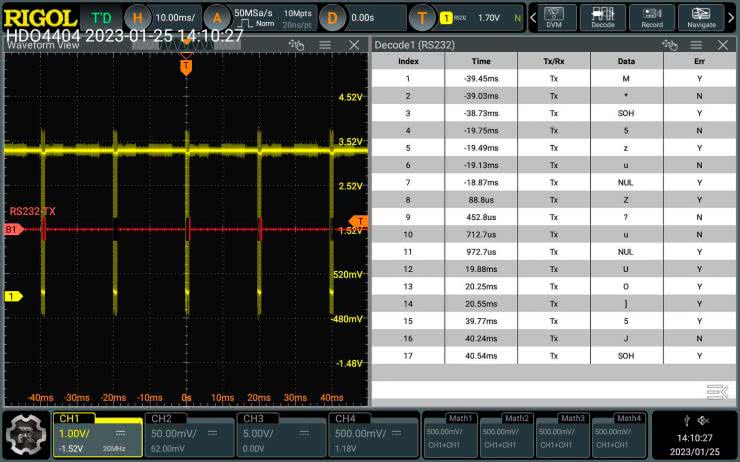Click the RIGOL logo

click(40, 17)
